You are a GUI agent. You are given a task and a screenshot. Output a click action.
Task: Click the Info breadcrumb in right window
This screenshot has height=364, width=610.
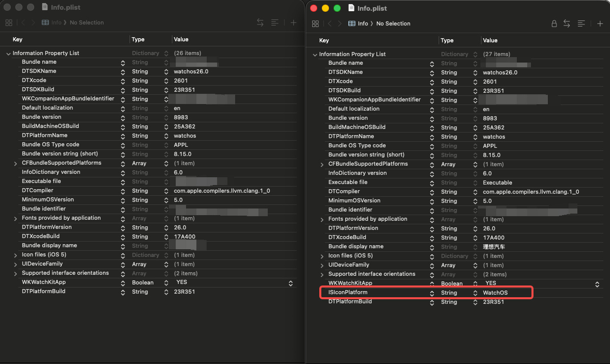[363, 23]
